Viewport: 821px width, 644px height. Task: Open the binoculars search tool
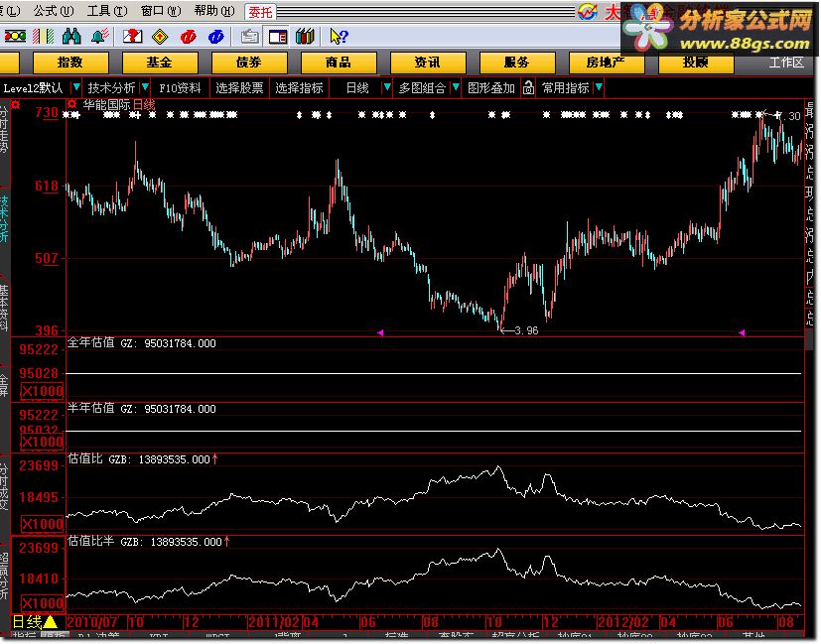pos(71,37)
